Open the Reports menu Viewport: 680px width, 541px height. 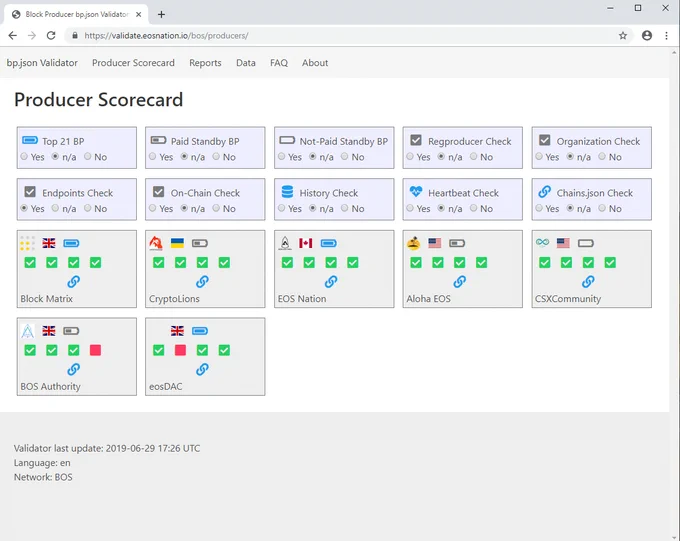(x=205, y=63)
